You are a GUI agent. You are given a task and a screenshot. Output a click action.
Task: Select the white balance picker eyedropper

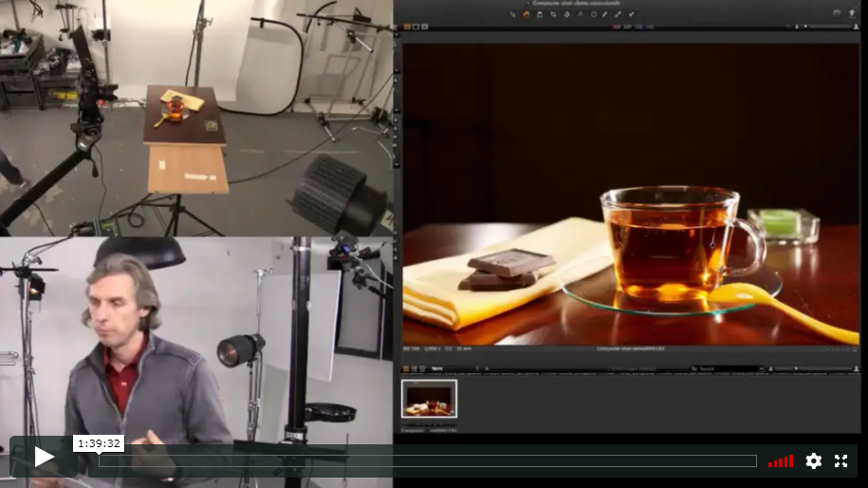605,14
